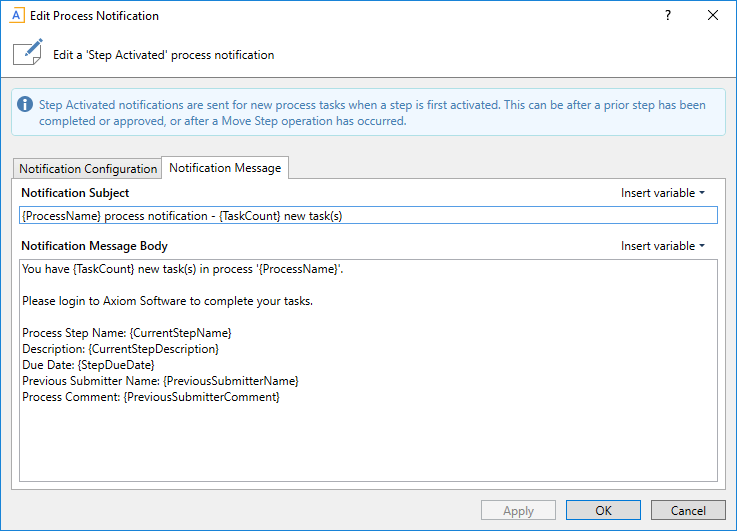
Task: Place cursor on 'Due Date: {StepDueDate}' line
Action: [88, 365]
